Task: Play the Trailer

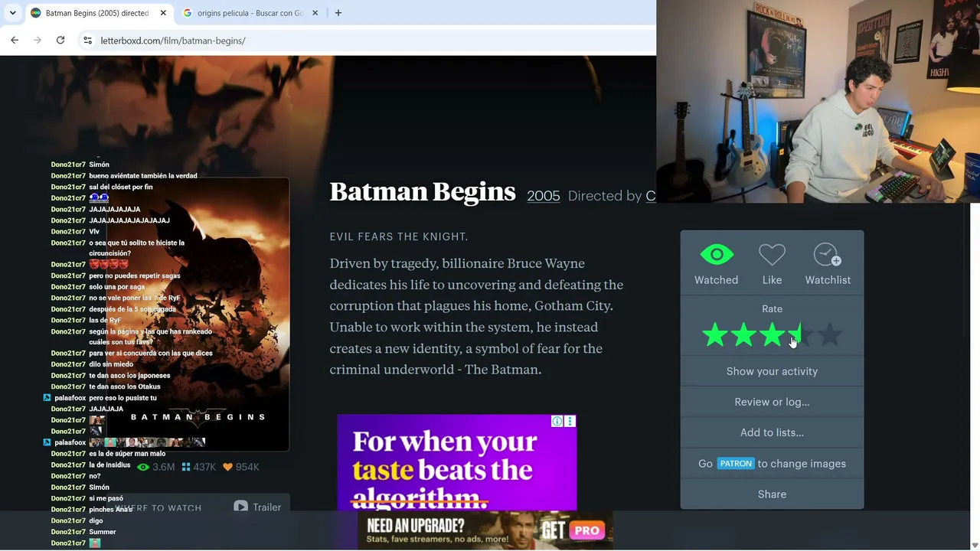Action: tap(257, 507)
